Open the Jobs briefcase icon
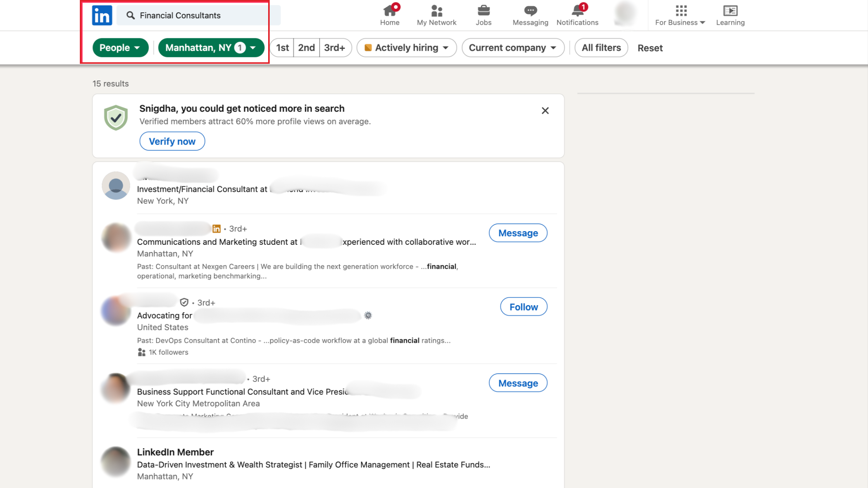 [x=484, y=10]
